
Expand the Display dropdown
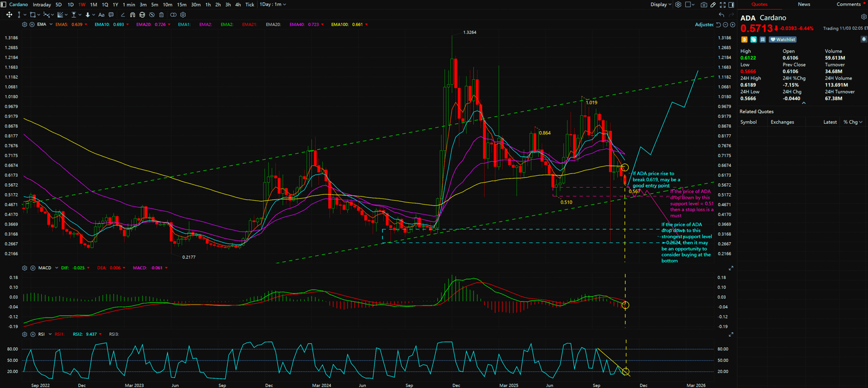661,4
